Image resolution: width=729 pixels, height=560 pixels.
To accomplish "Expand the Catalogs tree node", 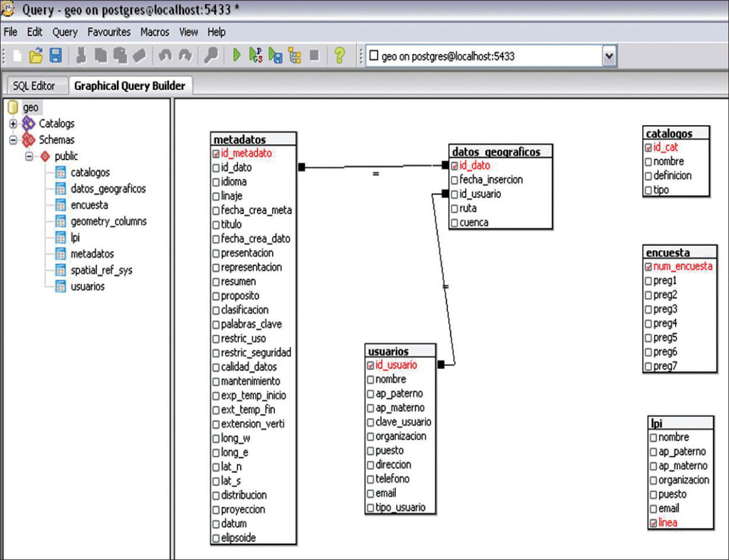I will 13,124.
